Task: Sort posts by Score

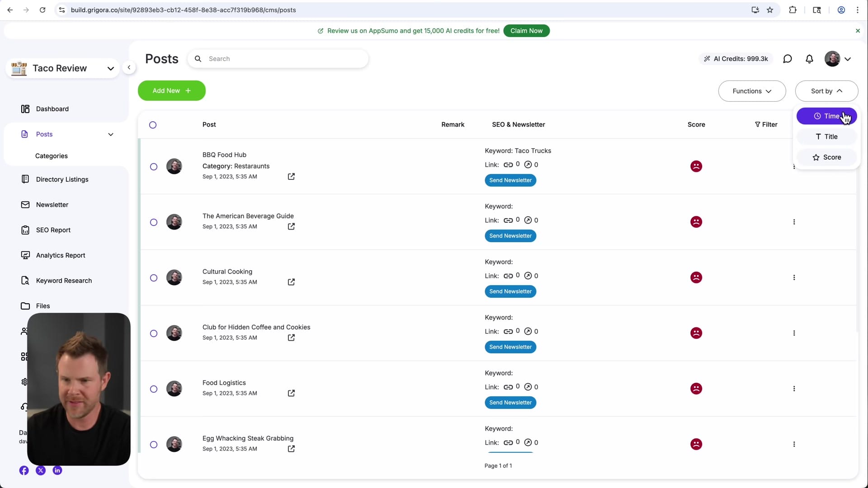Action: click(826, 157)
